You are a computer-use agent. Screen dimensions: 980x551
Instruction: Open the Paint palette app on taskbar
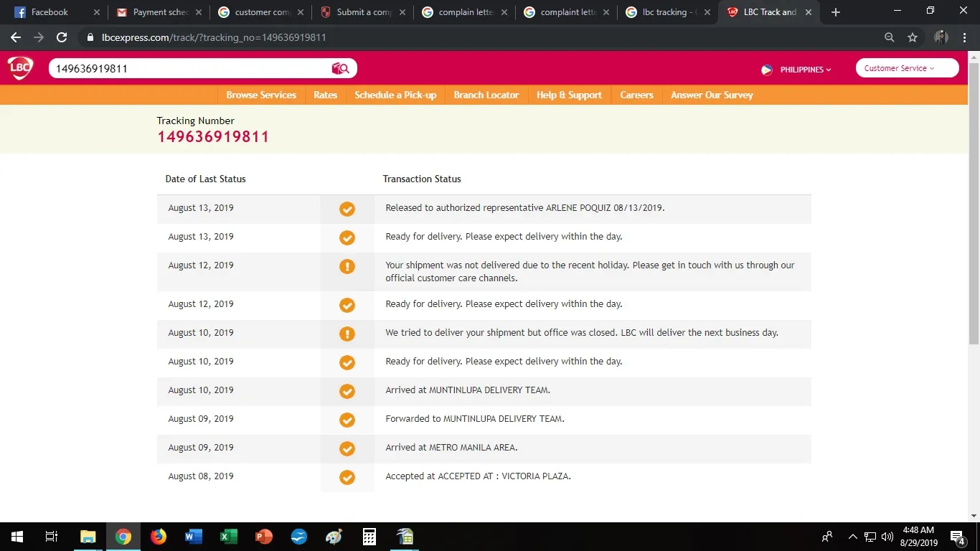point(334,537)
